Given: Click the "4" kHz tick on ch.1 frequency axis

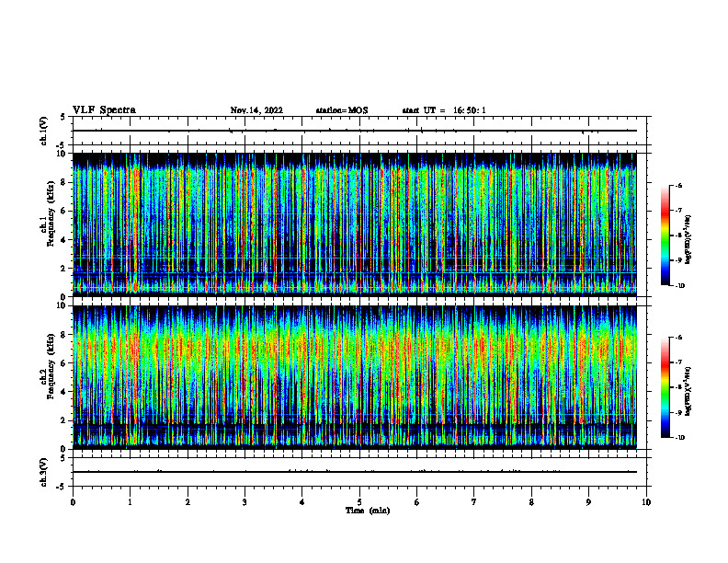Looking at the screenshot, I should [x=64, y=240].
